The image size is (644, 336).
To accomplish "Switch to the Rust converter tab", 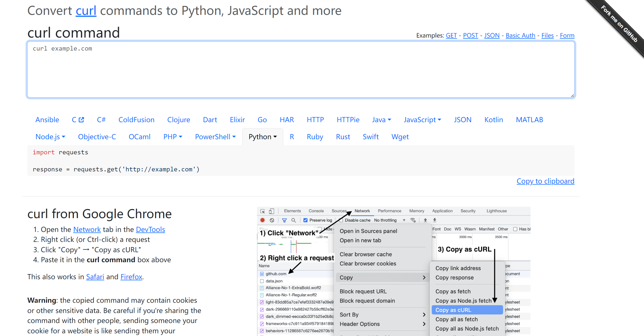I will (x=343, y=137).
